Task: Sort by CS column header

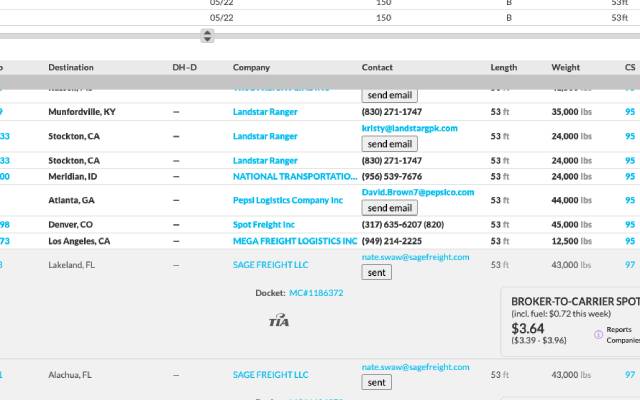Action: click(x=630, y=67)
